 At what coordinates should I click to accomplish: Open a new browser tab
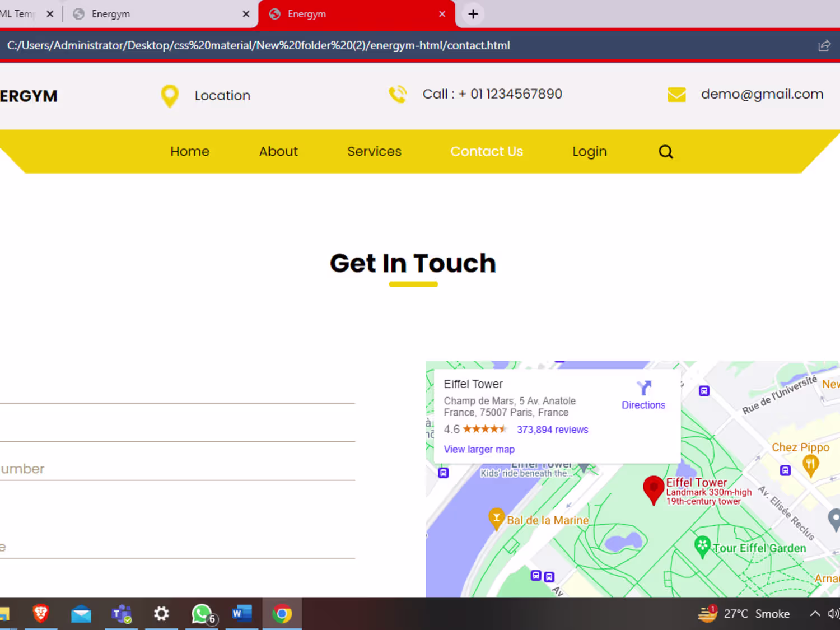tap(473, 14)
